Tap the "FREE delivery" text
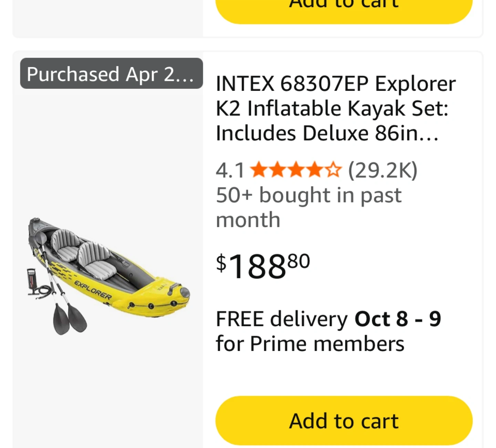Viewport: 496px width, 448px height. pyautogui.click(x=281, y=319)
